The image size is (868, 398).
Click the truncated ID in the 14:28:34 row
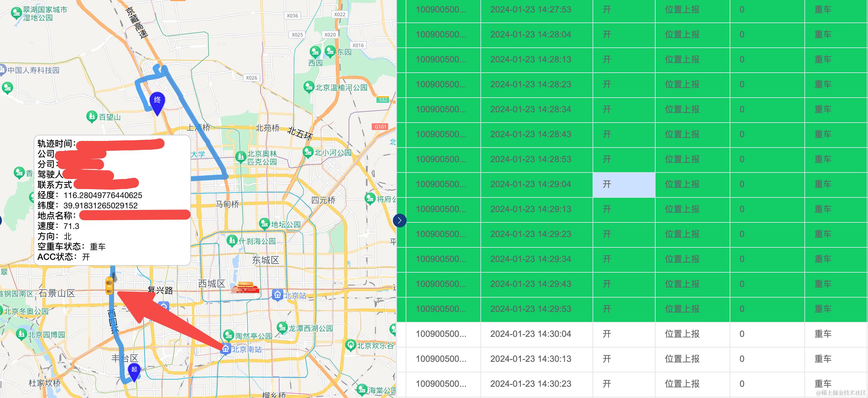pyautogui.click(x=441, y=109)
